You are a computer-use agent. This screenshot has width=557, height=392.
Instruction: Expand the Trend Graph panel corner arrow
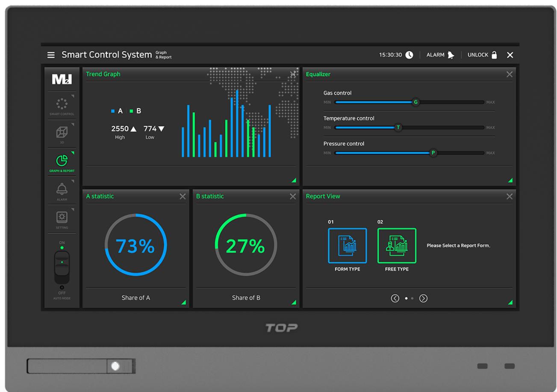(294, 180)
